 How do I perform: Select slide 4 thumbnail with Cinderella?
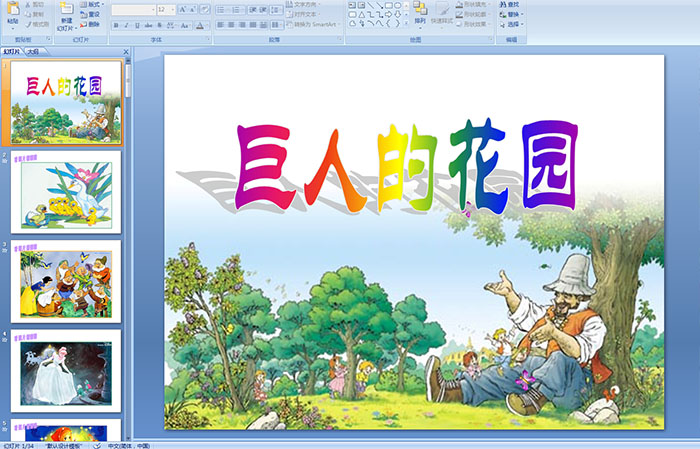click(x=66, y=370)
